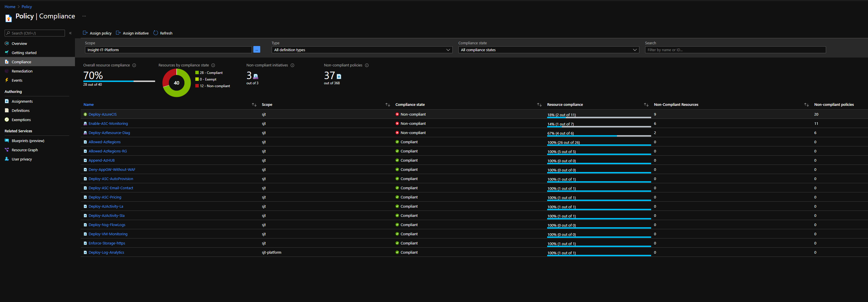Click the Resource Graph icon
Image resolution: width=868 pixels, height=302 pixels.
point(7,150)
